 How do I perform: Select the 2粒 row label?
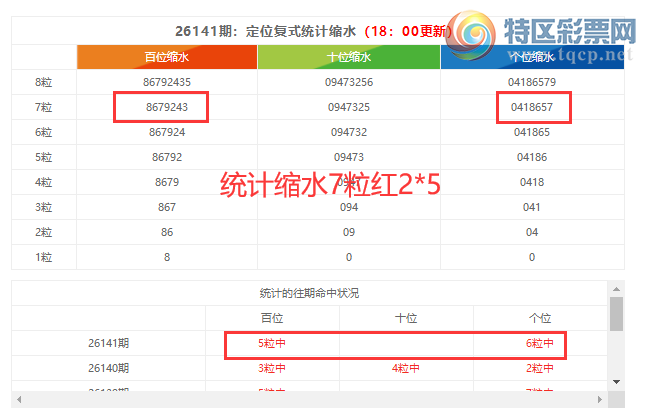[44, 232]
